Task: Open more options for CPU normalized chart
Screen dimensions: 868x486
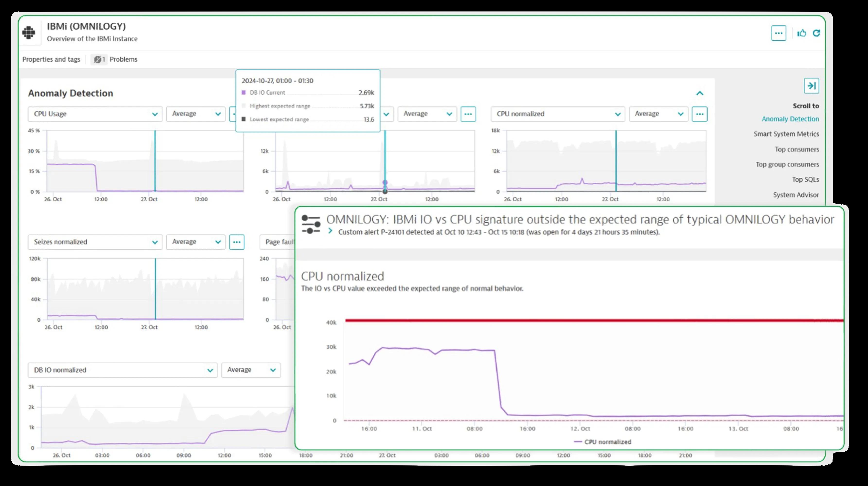Action: coord(699,114)
